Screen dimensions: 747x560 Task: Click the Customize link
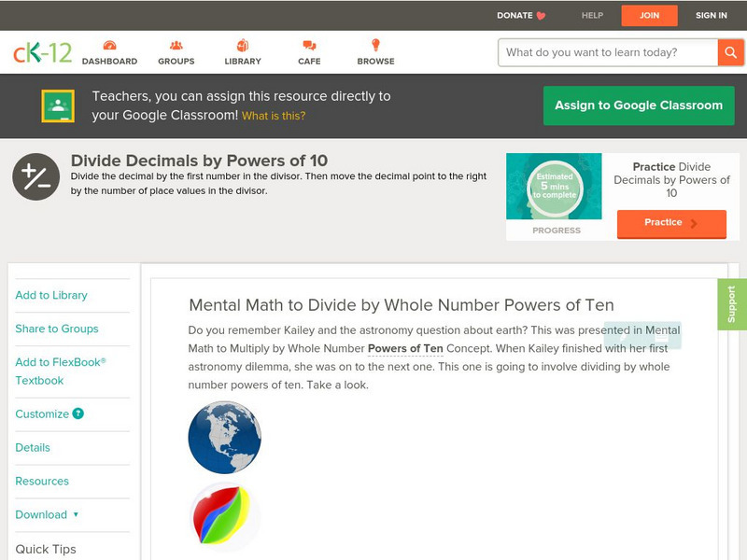pos(42,413)
